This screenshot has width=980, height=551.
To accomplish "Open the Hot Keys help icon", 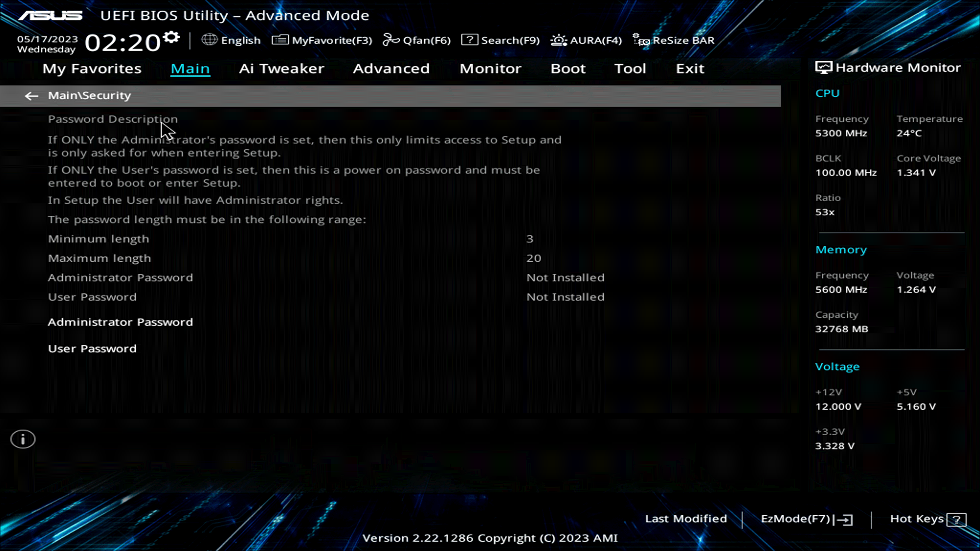I will [957, 519].
